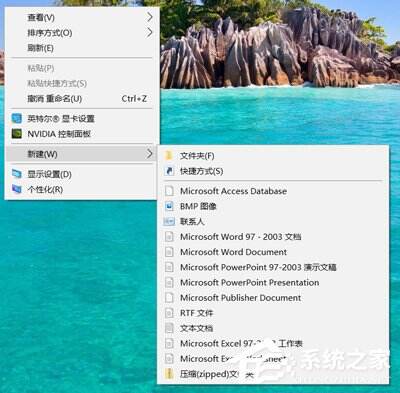Create a Microsoft Access Database file
This screenshot has width=400, height=393.
point(273,191)
